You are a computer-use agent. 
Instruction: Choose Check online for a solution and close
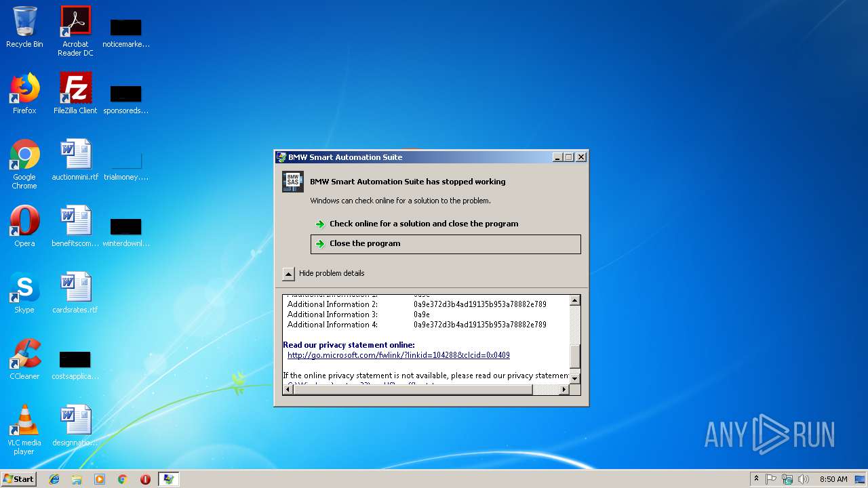[446, 224]
